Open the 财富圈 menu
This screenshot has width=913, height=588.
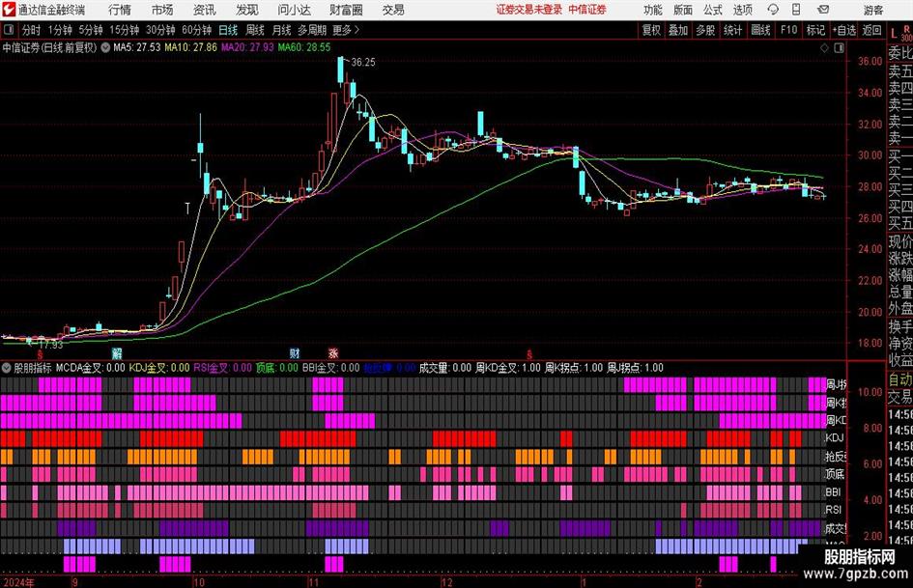coord(346,10)
